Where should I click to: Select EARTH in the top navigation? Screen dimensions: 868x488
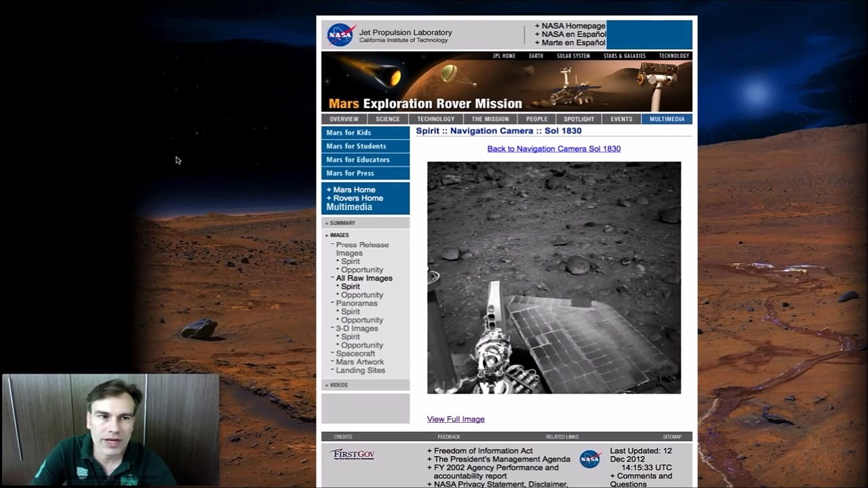click(536, 56)
